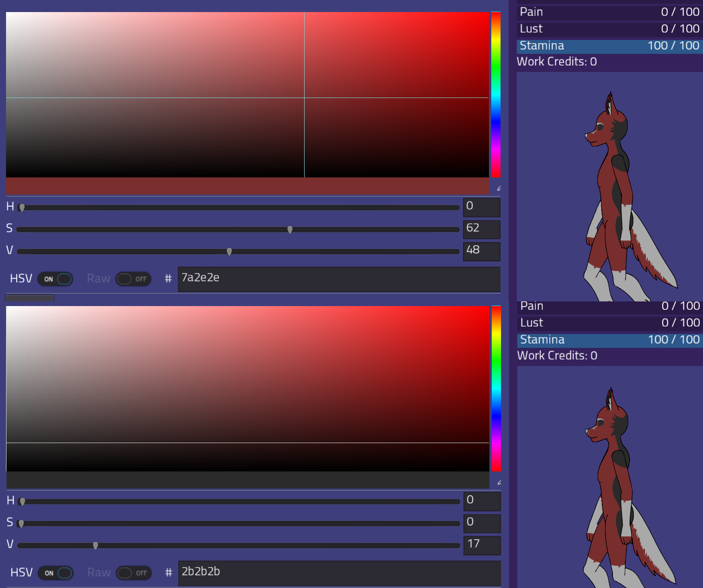The image size is (703, 588).
Task: Click the lower rainbow hue strip
Action: [x=496, y=388]
